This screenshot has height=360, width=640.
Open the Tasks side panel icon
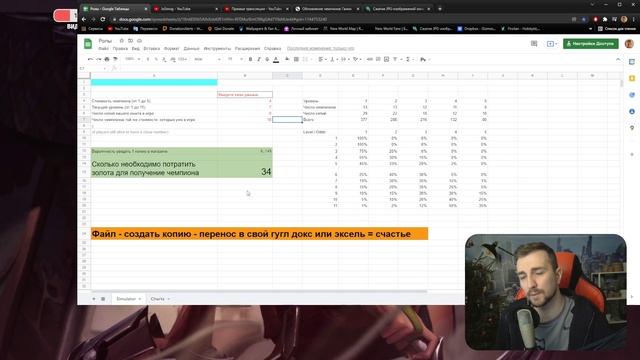[632, 95]
